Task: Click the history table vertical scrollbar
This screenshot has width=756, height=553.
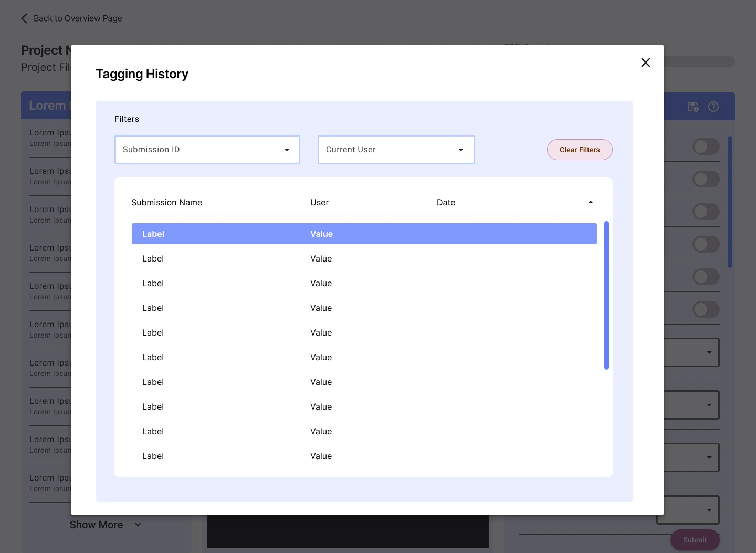Action: [x=606, y=295]
